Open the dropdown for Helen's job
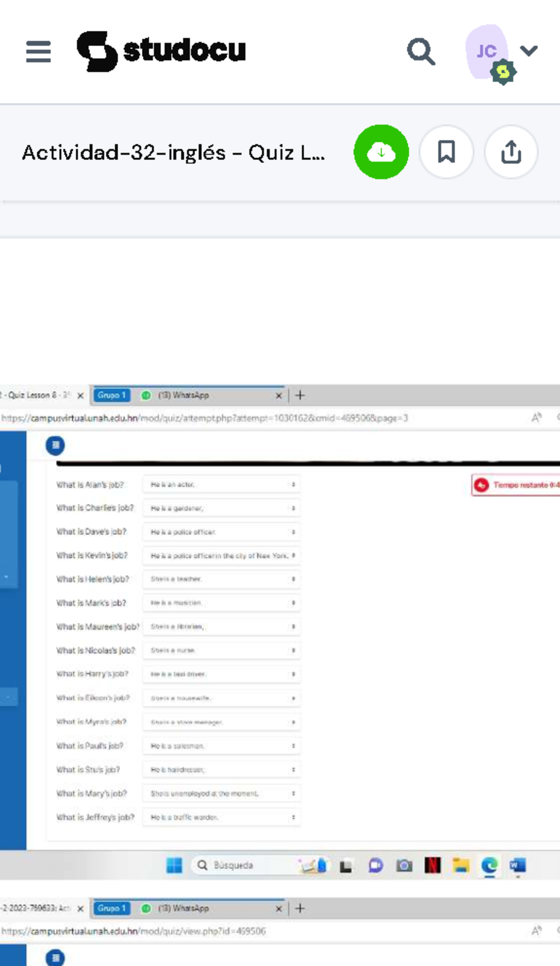Image resolution: width=560 pixels, height=966 pixels. coord(221,579)
